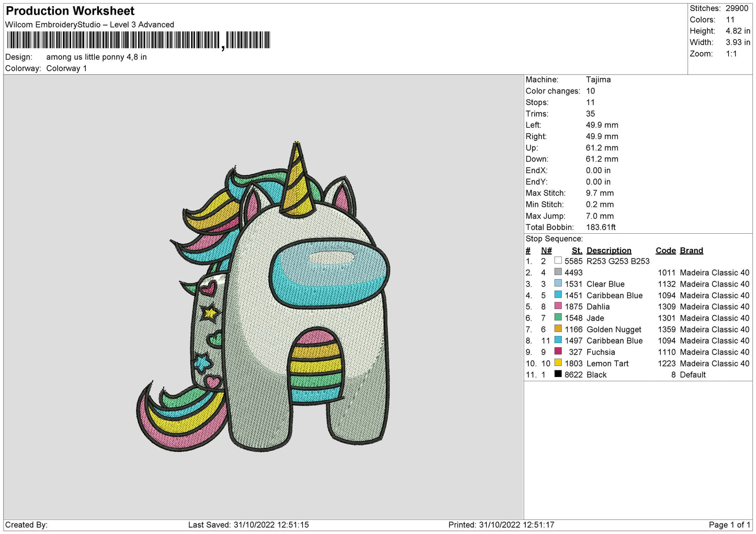756x534 pixels.
Task: Click the Fuchsia color swatch
Action: (x=558, y=351)
